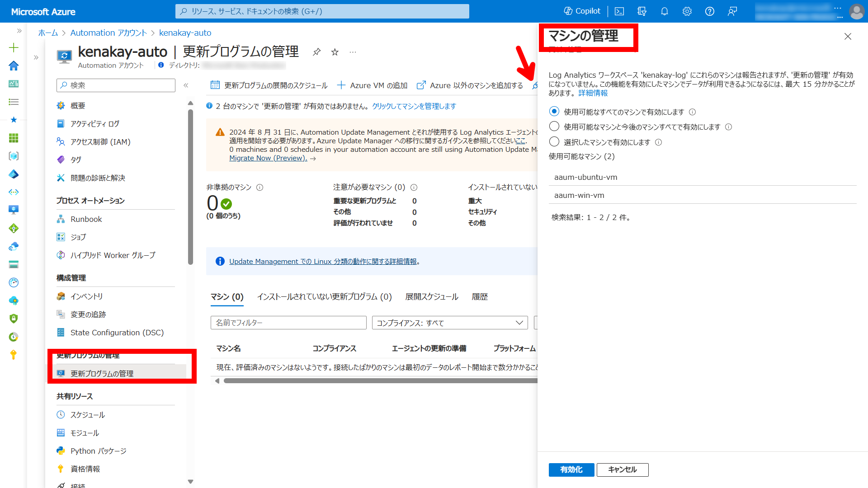
Task: Pin kenakay-auto blade with pin icon
Action: click(316, 52)
